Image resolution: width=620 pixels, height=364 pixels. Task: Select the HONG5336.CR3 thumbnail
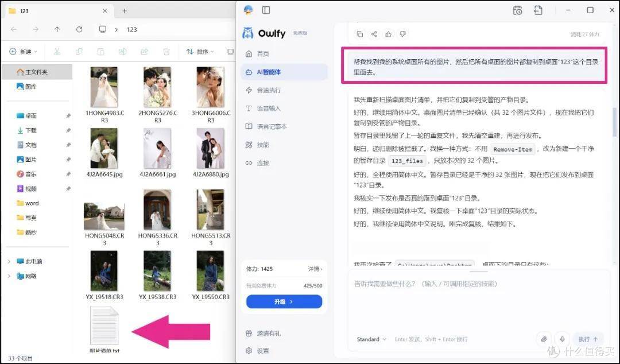pyautogui.click(x=157, y=210)
